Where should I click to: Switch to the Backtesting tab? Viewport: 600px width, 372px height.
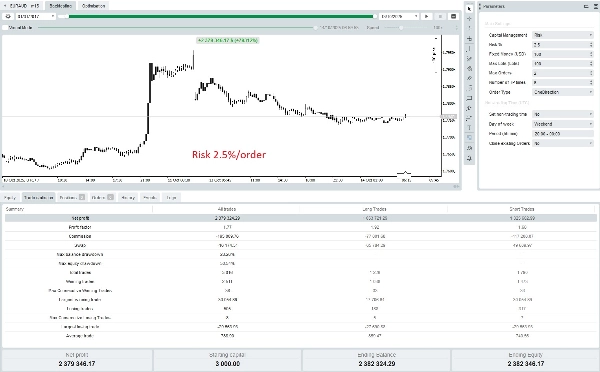(60, 6)
